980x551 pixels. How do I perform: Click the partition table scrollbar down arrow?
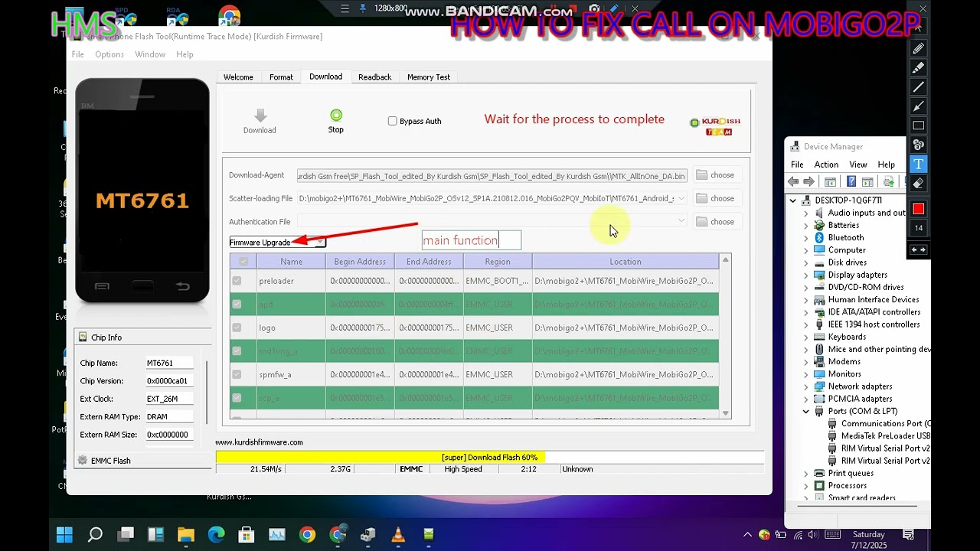tap(726, 413)
